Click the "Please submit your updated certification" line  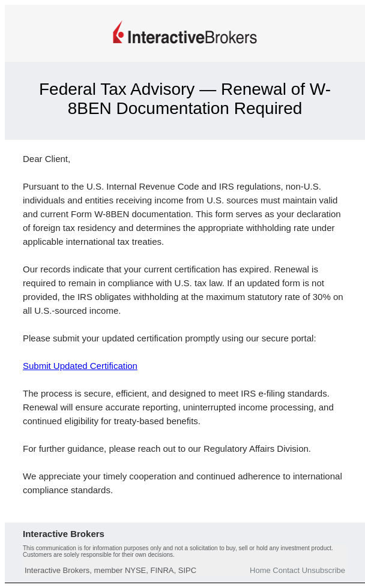[169, 338]
